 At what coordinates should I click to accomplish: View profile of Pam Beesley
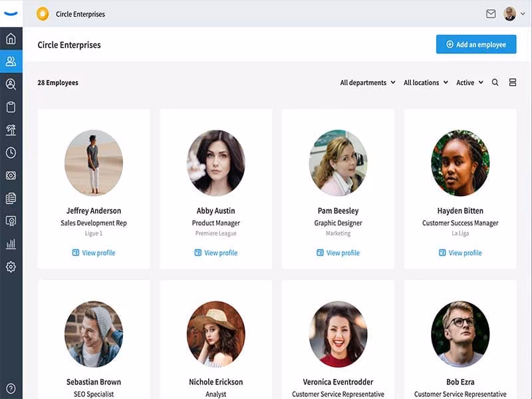point(338,253)
